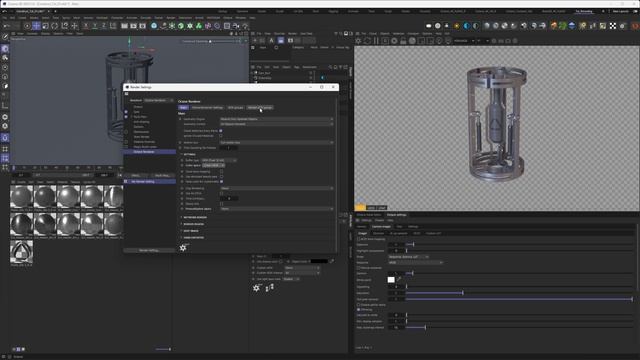This screenshot has width=640, height=360.
Task: Click the Hot pixel removal slider handle
Action: click(x=631, y=299)
